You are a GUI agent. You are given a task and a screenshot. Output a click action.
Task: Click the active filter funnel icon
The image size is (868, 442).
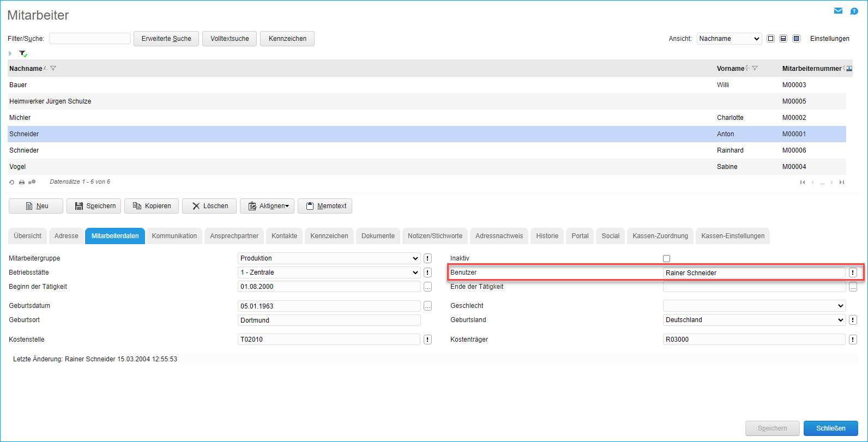tap(22, 53)
